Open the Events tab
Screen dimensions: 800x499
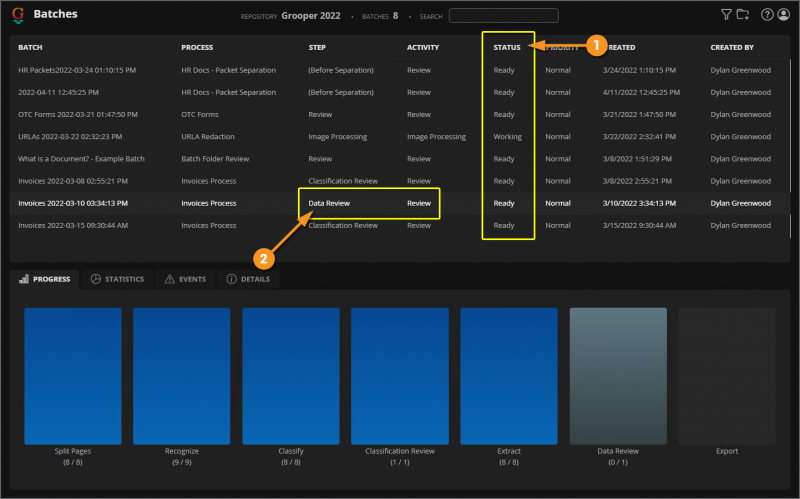[185, 279]
